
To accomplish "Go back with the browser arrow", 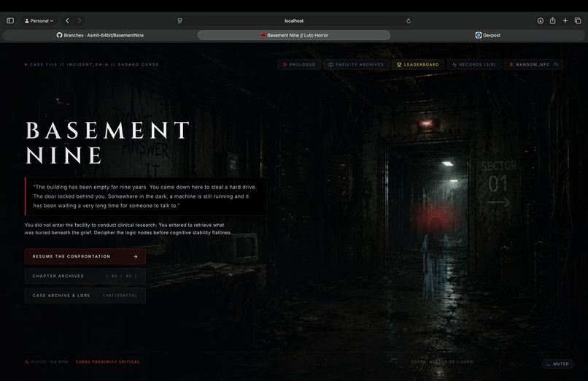I will click(x=68, y=20).
